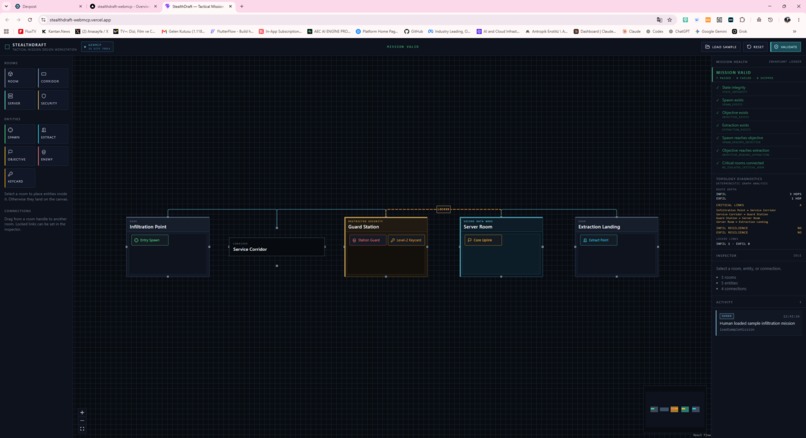This screenshot has height=438, width=806.
Task: Click the Reset button
Action: (755, 47)
